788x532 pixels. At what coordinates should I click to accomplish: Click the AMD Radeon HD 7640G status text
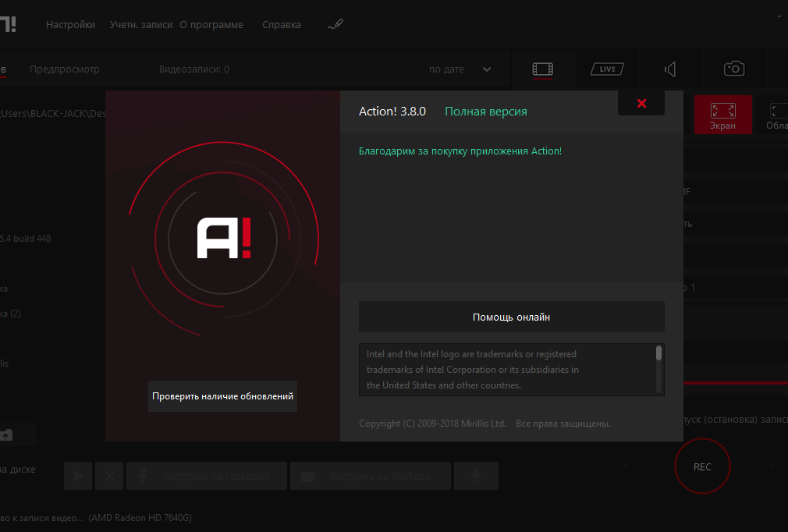pyautogui.click(x=140, y=518)
